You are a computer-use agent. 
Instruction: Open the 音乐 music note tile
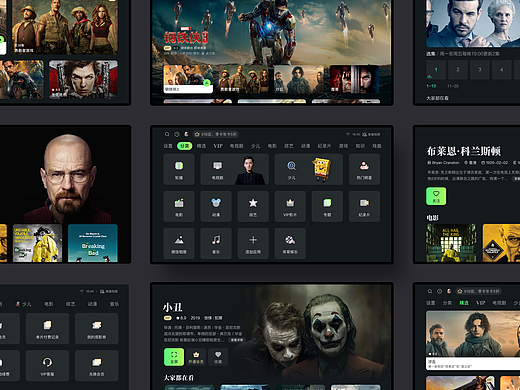(216, 243)
